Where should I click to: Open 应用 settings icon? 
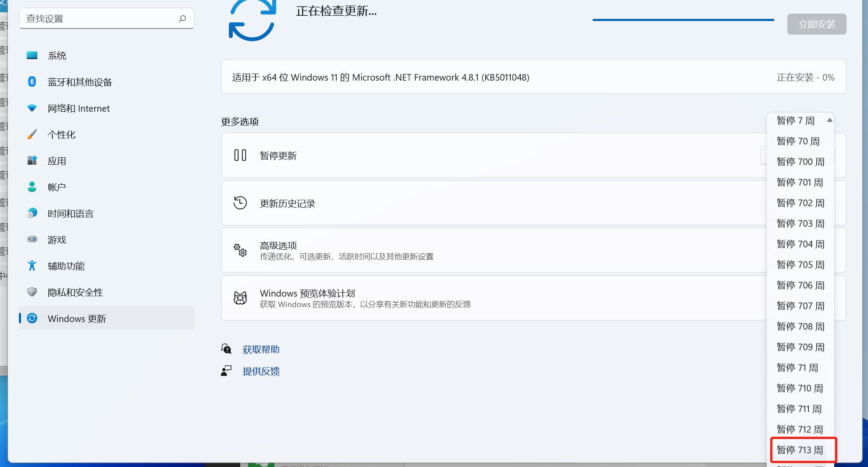tap(32, 160)
